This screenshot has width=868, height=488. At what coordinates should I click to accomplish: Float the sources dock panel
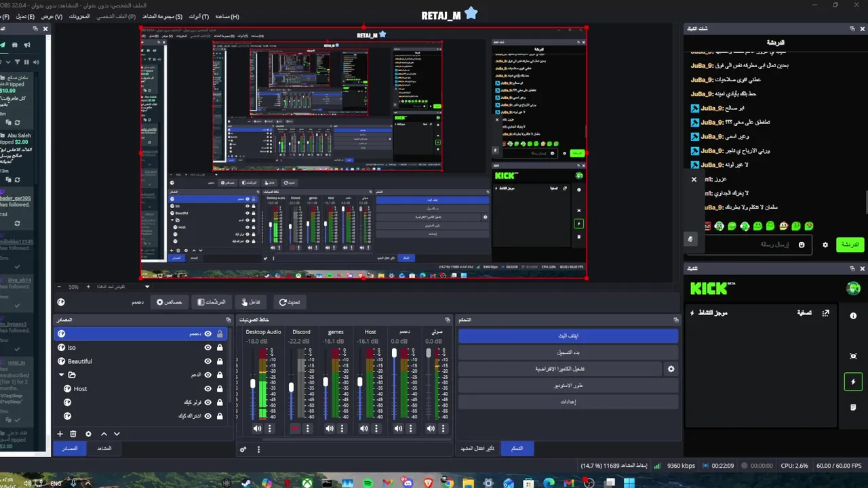(x=229, y=319)
